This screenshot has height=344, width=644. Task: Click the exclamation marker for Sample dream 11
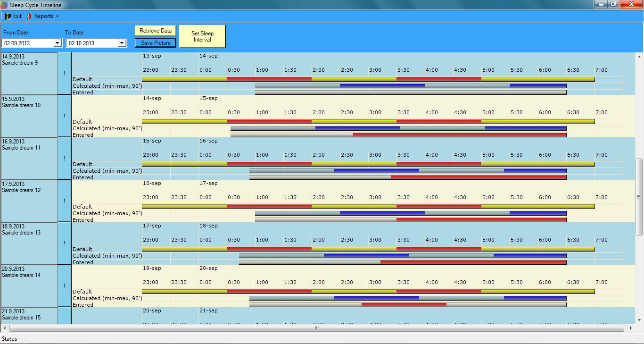point(64,158)
